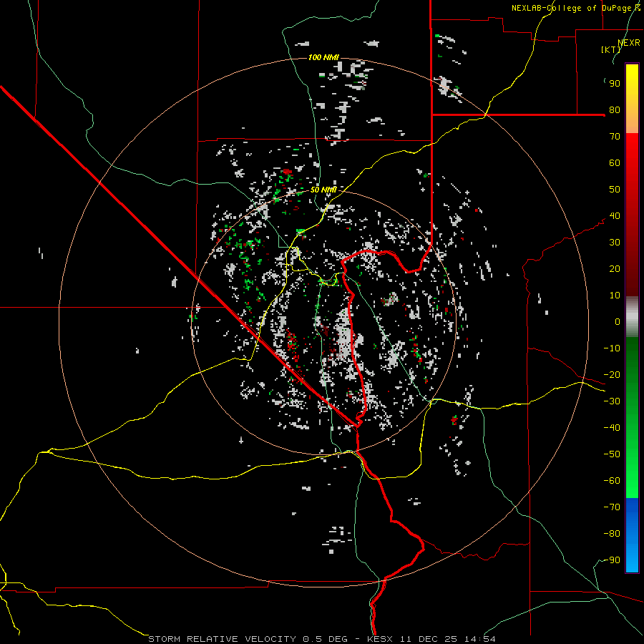Viewport: 644px width, 644px height.
Task: Click the -20 value on the velocity scale
Action: point(612,374)
